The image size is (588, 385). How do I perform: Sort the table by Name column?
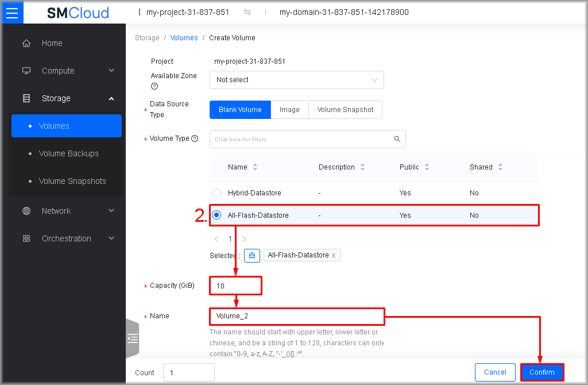pos(255,167)
